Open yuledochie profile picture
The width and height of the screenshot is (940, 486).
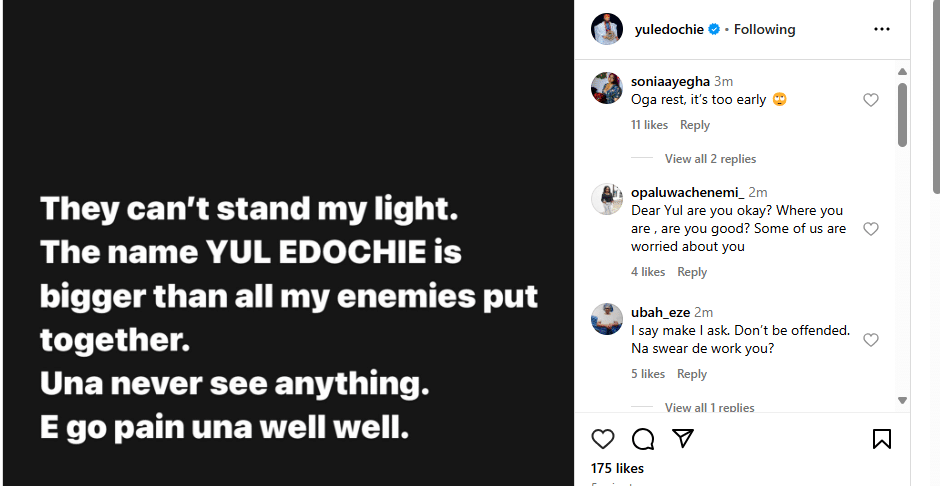point(607,29)
